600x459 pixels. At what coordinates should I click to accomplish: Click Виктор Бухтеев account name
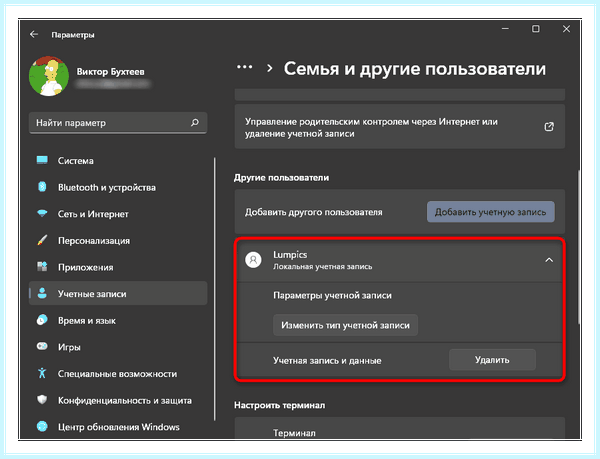(x=111, y=72)
